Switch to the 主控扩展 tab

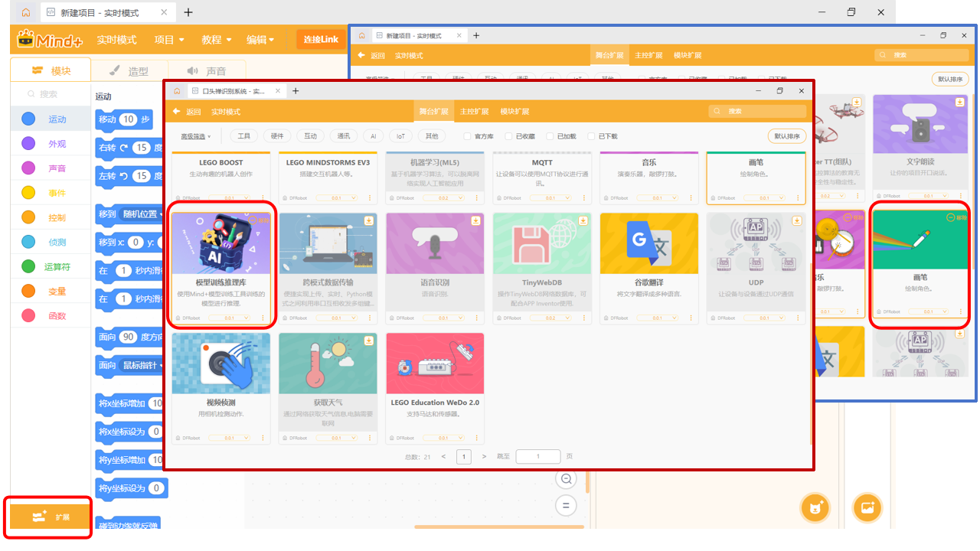click(x=474, y=112)
